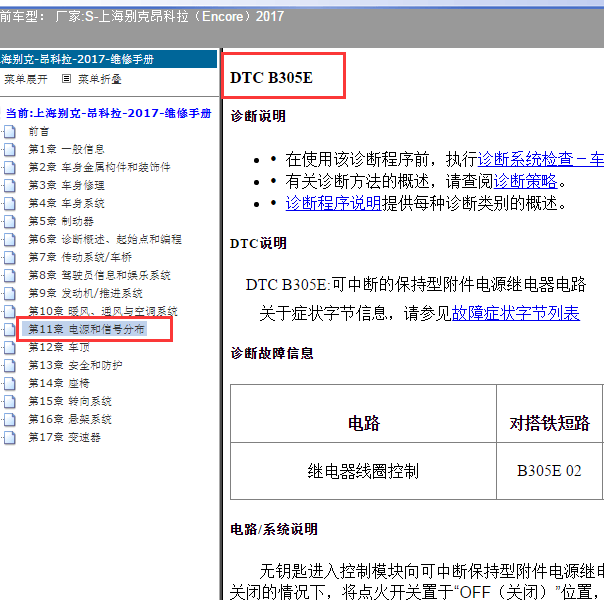The width and height of the screenshot is (604, 600).
Task: Open chapter 第6章 诊断概述、起始点和编程
Action: click(105, 240)
